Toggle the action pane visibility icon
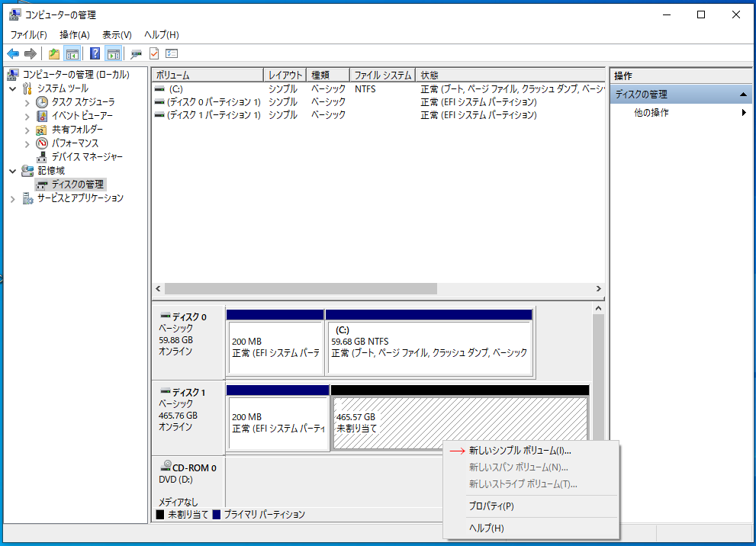756x546 pixels. [112, 53]
